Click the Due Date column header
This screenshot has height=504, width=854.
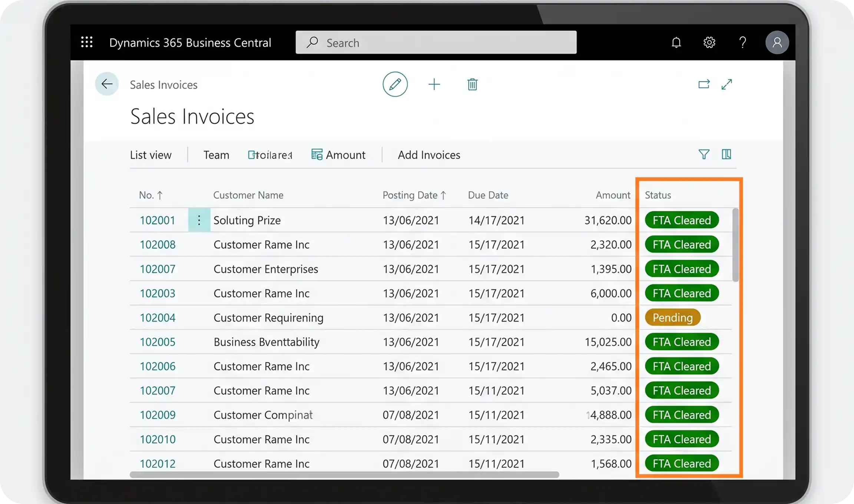pyautogui.click(x=488, y=195)
